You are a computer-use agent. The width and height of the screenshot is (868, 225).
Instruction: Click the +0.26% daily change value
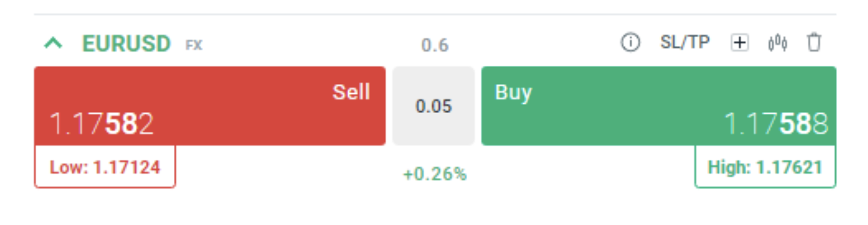click(435, 174)
